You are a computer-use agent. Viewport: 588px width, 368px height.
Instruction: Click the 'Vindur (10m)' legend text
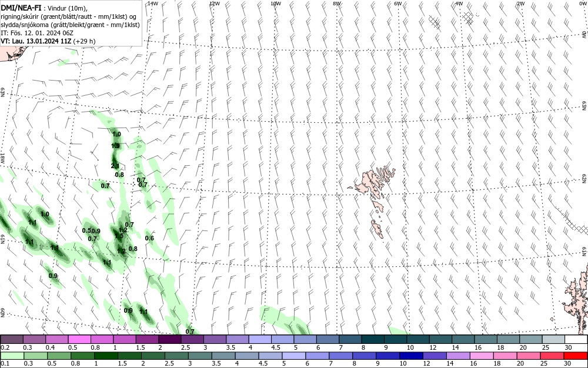click(x=68, y=8)
